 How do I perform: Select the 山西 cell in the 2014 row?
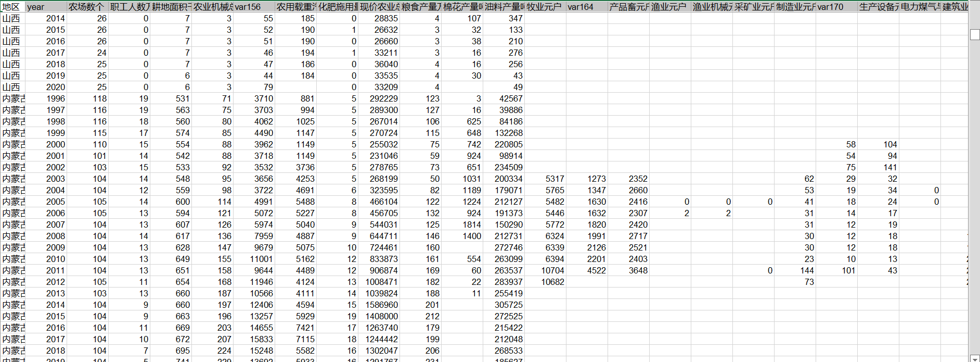tap(12, 18)
